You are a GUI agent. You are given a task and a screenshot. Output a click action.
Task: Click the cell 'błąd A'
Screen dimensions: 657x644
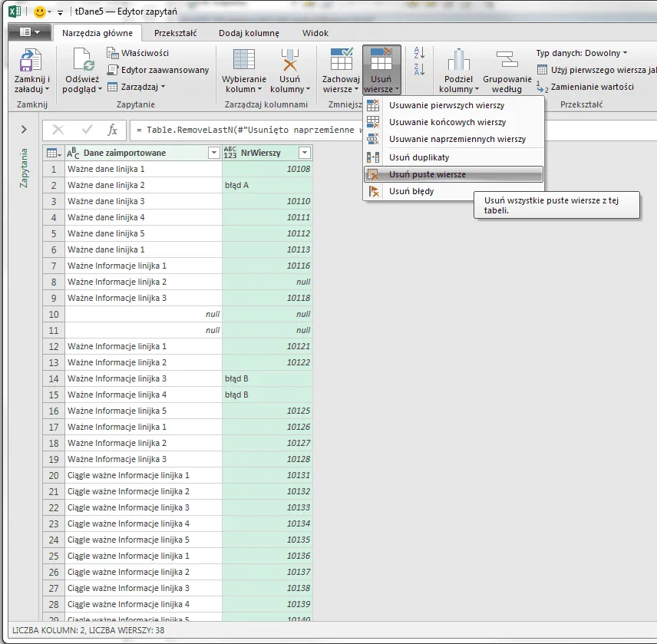click(267, 185)
